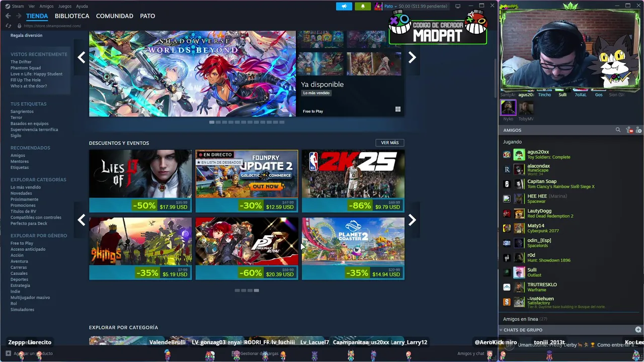644x362 pixels.
Task: Select last discounts pagination dot
Action: [x=257, y=290]
